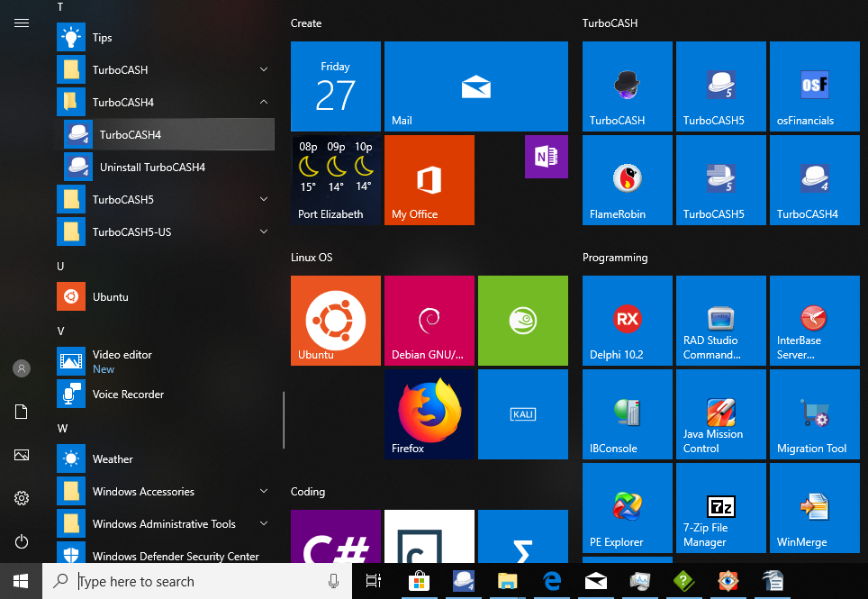Open Weather in the app list
This screenshot has height=599, width=868.
click(165, 459)
